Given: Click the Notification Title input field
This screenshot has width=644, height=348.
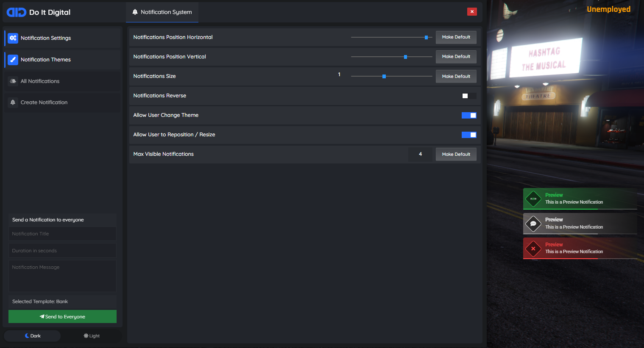Looking at the screenshot, I should [62, 234].
